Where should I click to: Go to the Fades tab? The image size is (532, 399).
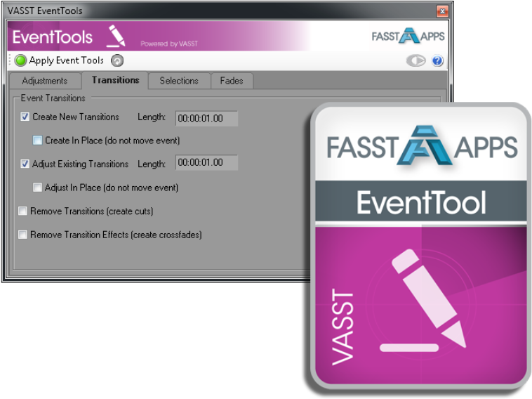[x=232, y=81]
